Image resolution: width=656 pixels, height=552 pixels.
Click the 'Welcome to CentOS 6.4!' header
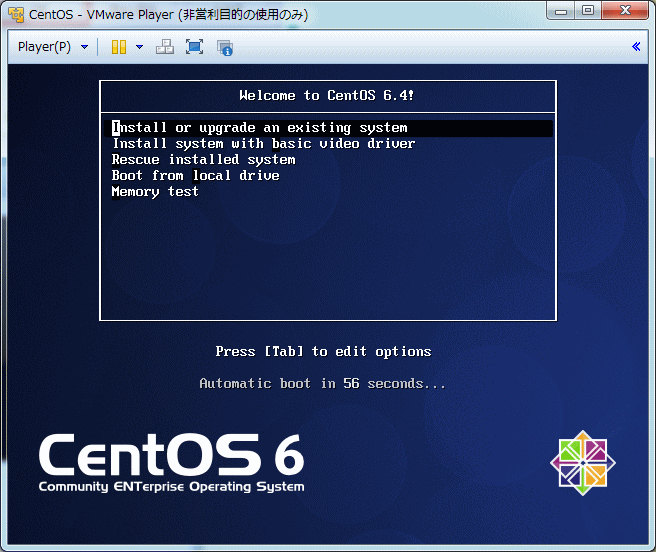(327, 95)
